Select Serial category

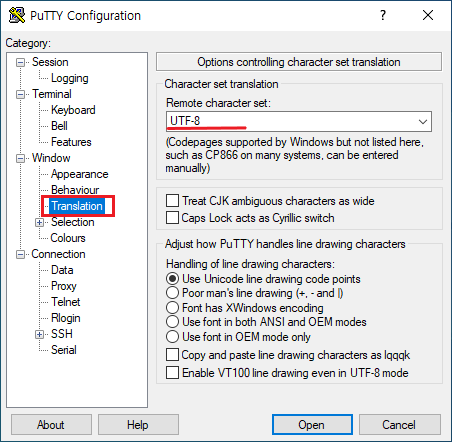tap(64, 350)
